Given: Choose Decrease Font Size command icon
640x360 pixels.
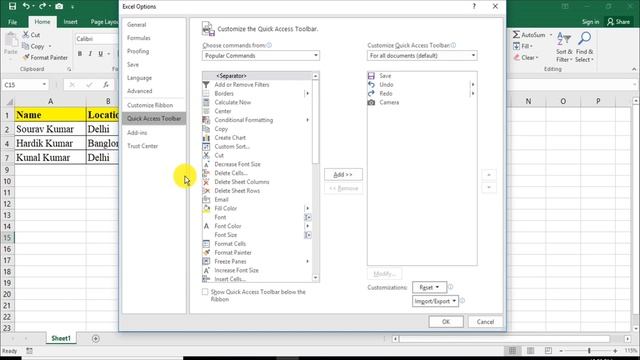Looking at the screenshot, I should click(206, 164).
